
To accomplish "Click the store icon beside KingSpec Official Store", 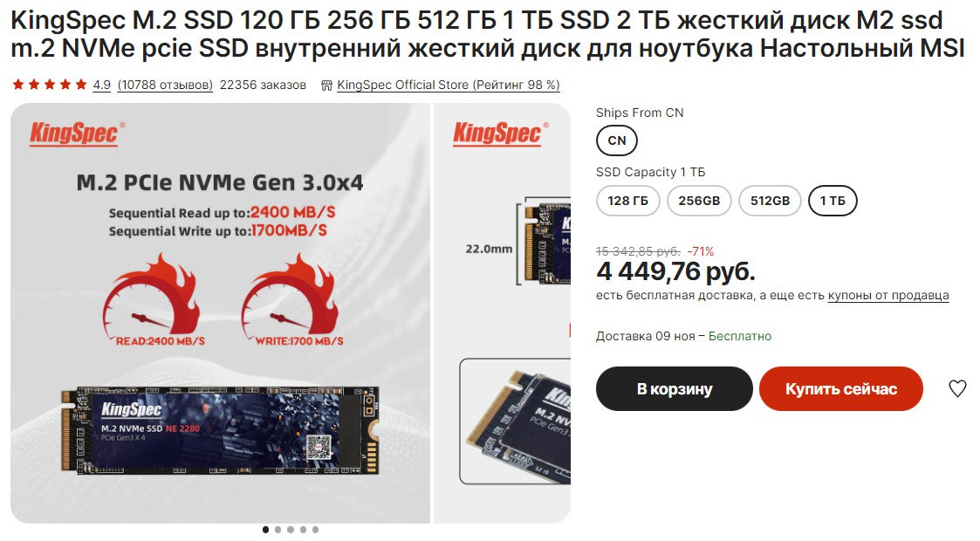I will pos(326,86).
